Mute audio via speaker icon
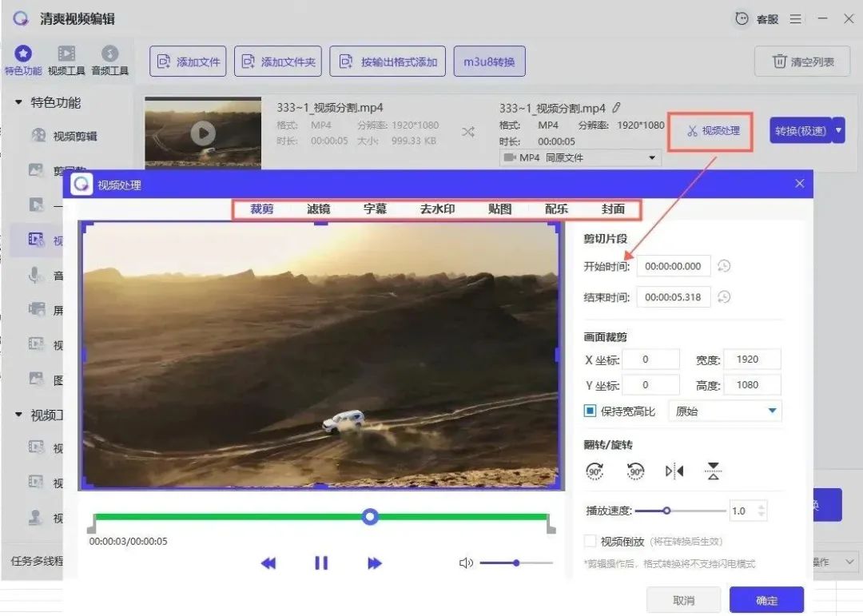Screen dimensions: 863x616 coord(467,563)
